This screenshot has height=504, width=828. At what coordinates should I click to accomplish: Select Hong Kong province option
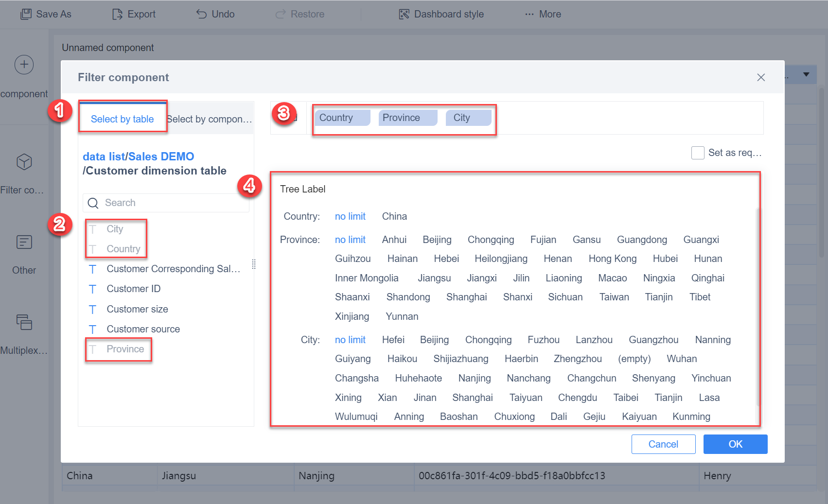pyautogui.click(x=613, y=259)
